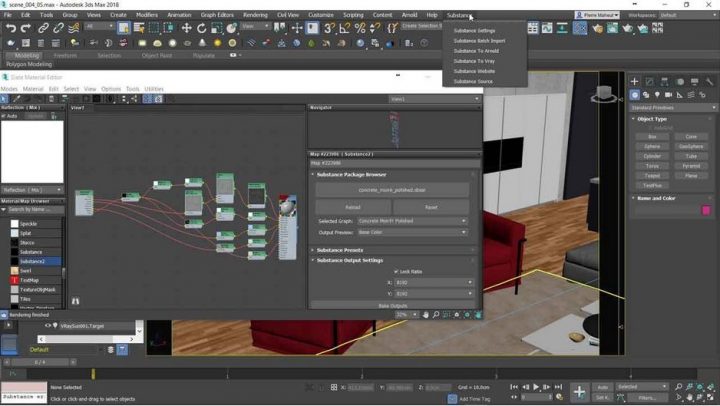720x406 pixels.
Task: Select the Rotate transform tool
Action: tap(202, 28)
